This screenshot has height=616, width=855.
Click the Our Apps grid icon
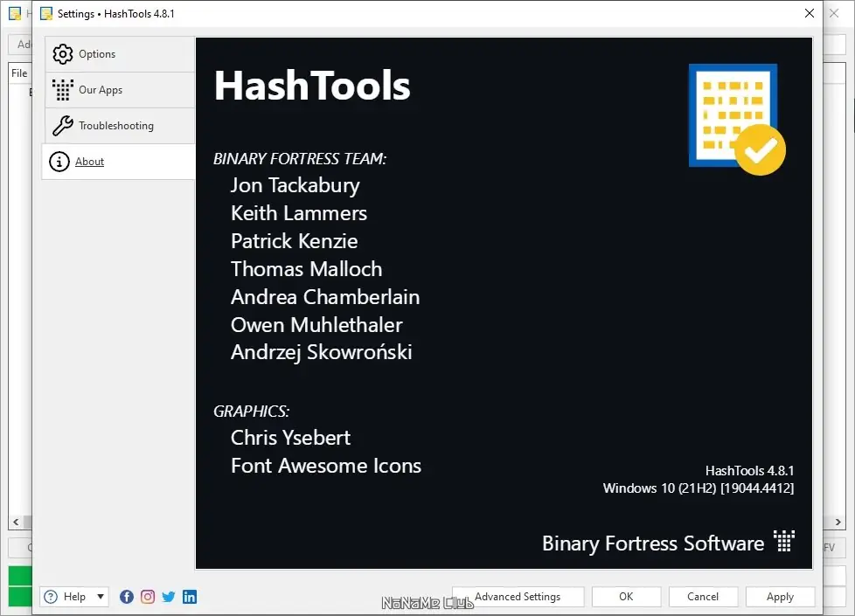click(x=63, y=90)
